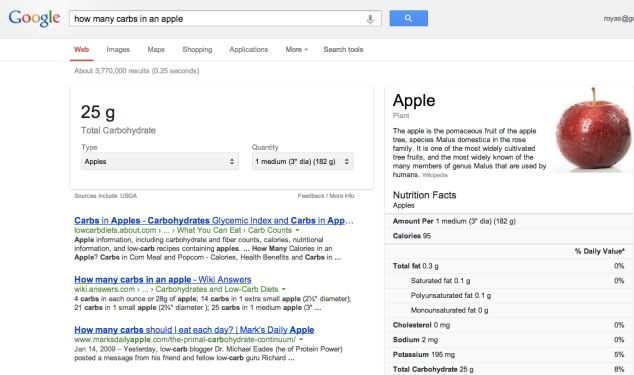634x375 pixels.
Task: Expand the More dropdown menu
Action: [x=296, y=49]
